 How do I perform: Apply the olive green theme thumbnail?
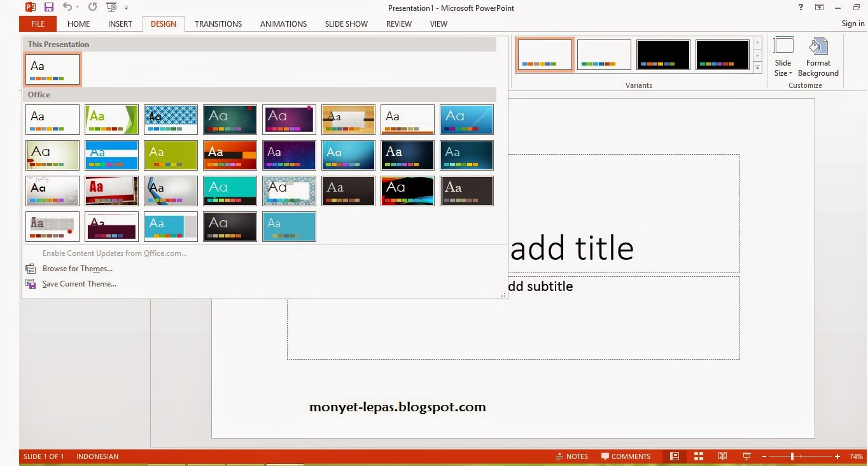tap(171, 155)
